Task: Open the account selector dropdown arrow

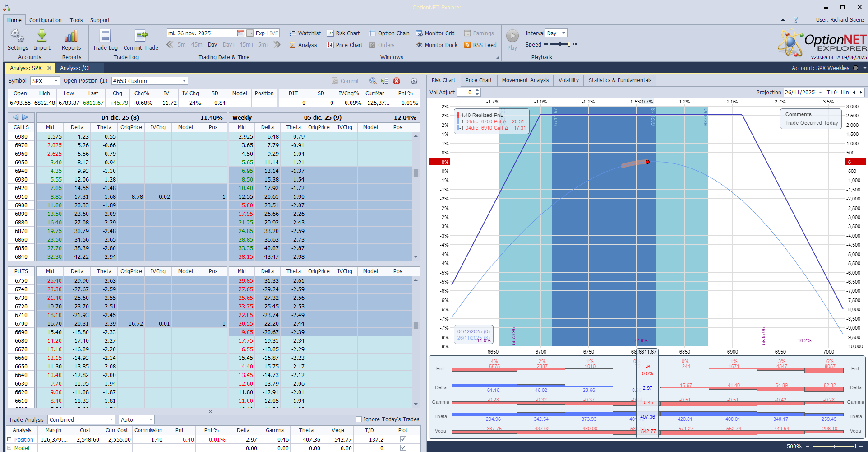Action: coord(864,68)
